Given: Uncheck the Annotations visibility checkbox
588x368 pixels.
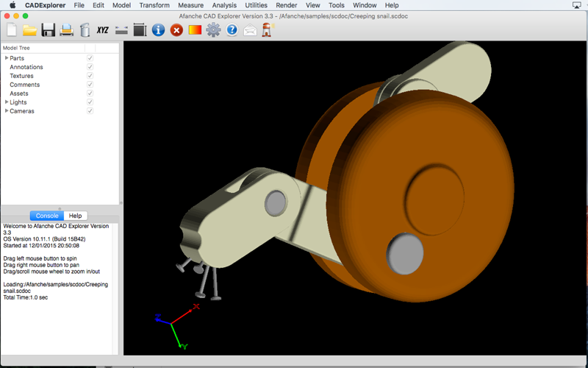Looking at the screenshot, I should pyautogui.click(x=90, y=67).
